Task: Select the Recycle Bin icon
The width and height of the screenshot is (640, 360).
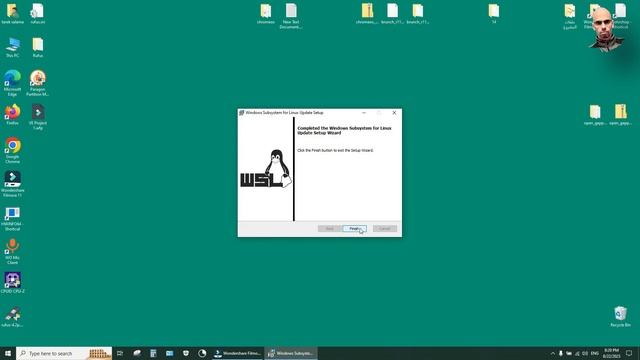Action: 620,317
